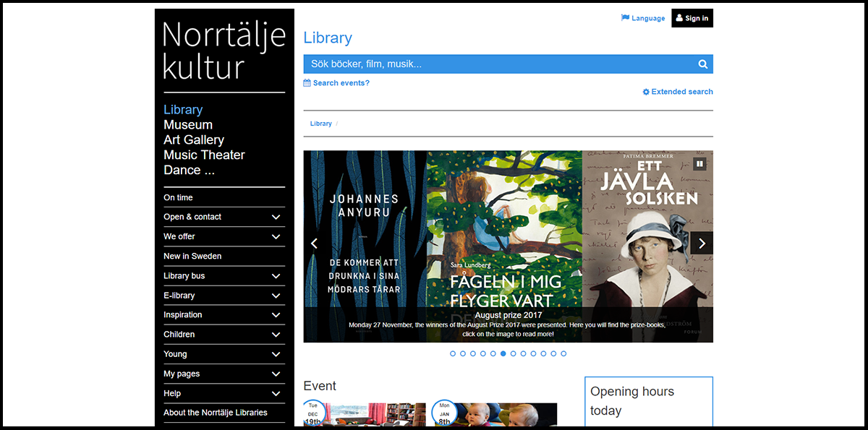Open the Fågeln i mig flyger vart cover
Viewport: 868px width, 430px height.
503,231
